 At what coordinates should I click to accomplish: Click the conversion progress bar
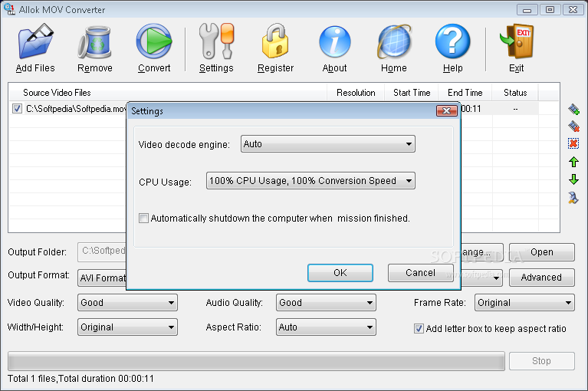(x=257, y=361)
